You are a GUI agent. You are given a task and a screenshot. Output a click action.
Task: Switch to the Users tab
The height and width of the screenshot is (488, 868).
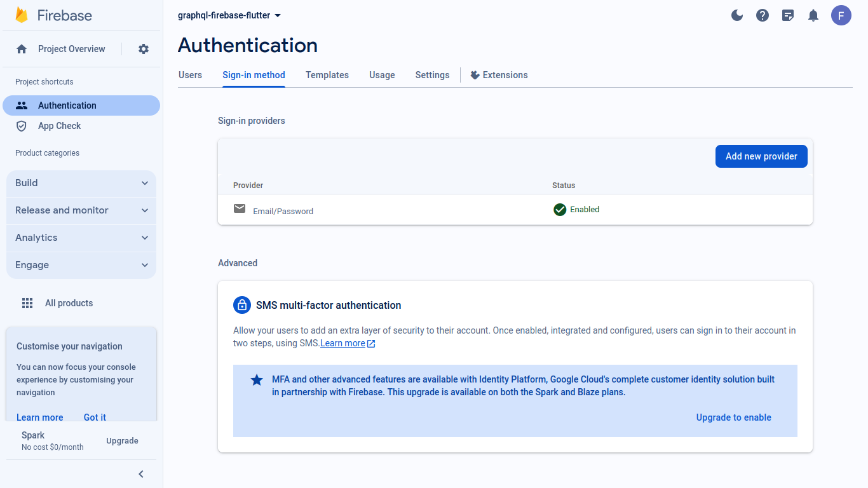click(190, 75)
